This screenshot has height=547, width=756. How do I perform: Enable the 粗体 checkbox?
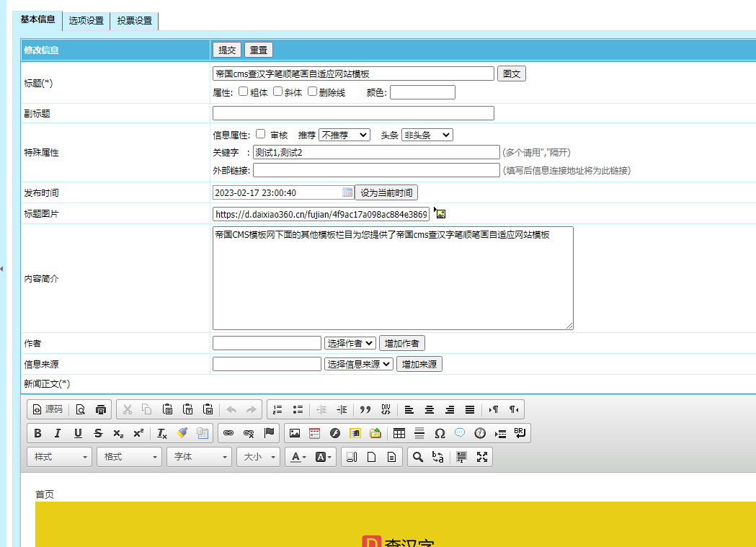[x=244, y=92]
